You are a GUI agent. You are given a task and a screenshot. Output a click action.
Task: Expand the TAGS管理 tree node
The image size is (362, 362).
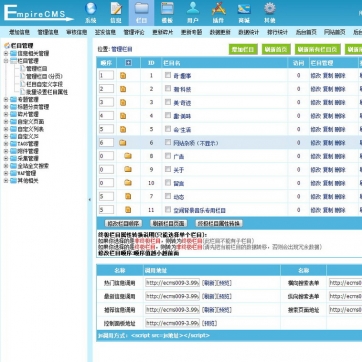click(x=6, y=144)
